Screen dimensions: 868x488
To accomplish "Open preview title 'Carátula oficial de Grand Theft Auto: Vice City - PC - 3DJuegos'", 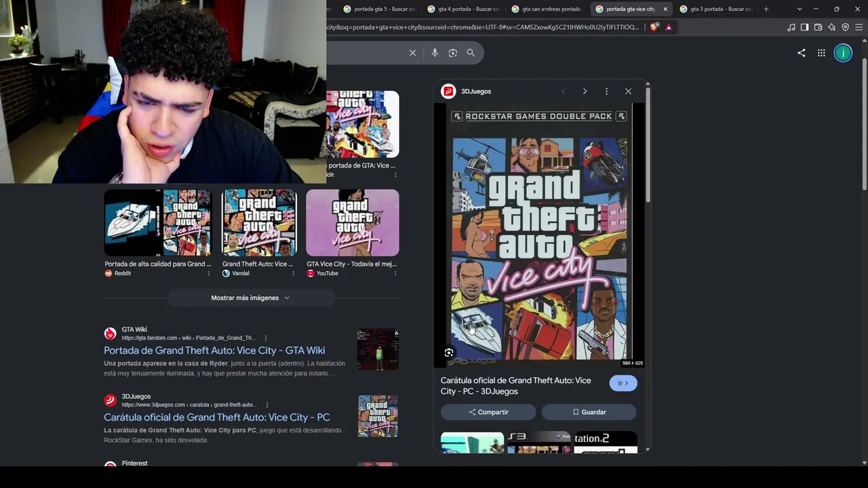I will [516, 386].
